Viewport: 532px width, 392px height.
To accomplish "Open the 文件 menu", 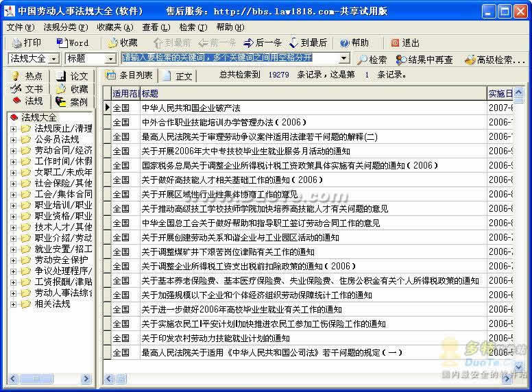I will click(21, 27).
